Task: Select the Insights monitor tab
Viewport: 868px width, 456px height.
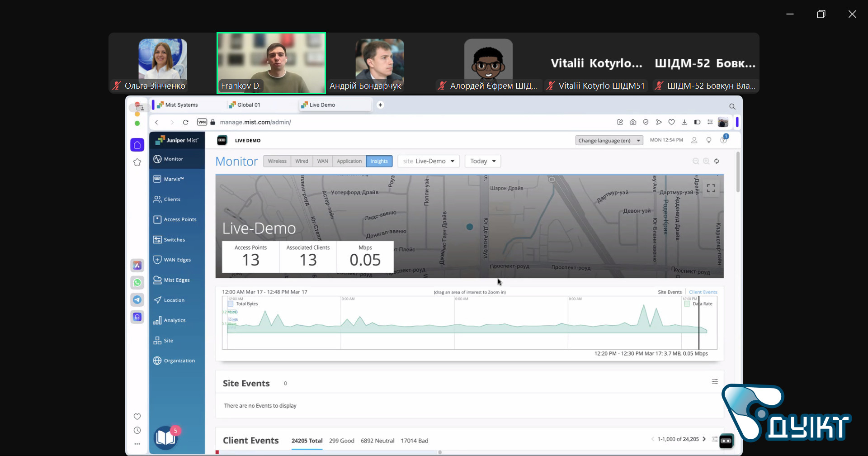Action: click(x=379, y=161)
